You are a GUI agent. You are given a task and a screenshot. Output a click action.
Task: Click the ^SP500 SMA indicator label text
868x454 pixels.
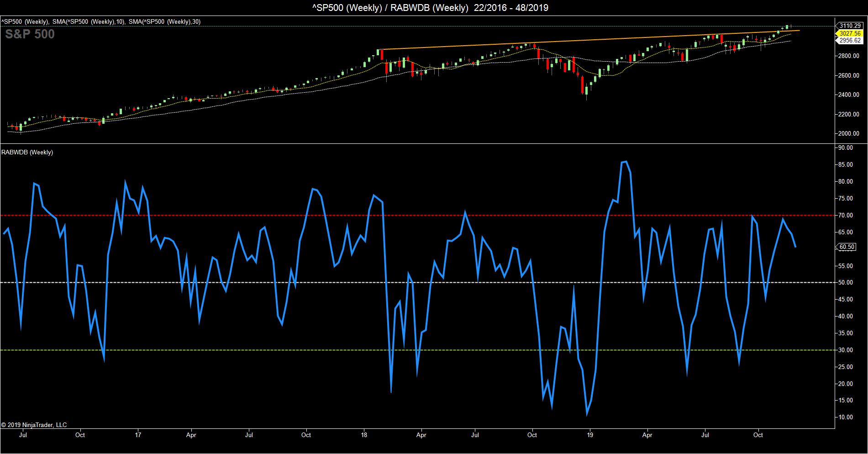tap(100, 21)
